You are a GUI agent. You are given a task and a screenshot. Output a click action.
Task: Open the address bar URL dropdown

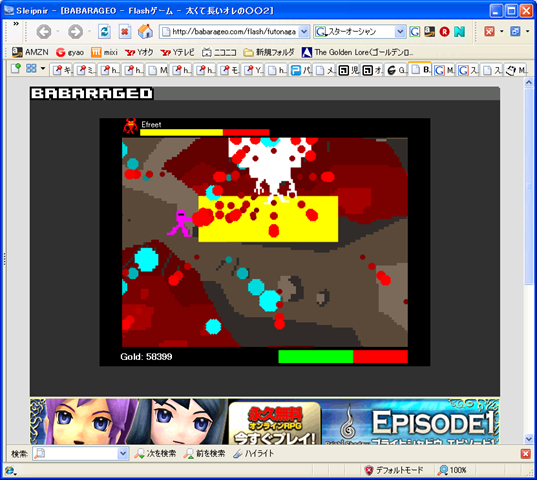click(x=304, y=31)
